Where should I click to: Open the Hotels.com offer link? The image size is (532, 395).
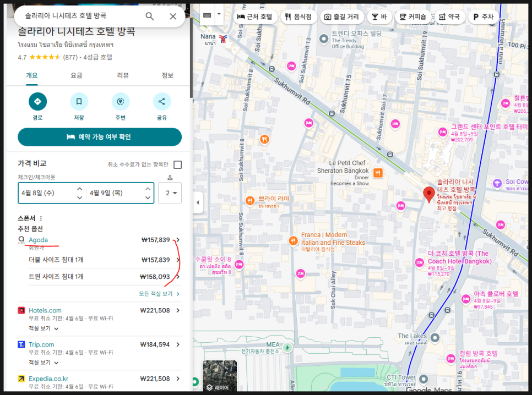(45, 310)
